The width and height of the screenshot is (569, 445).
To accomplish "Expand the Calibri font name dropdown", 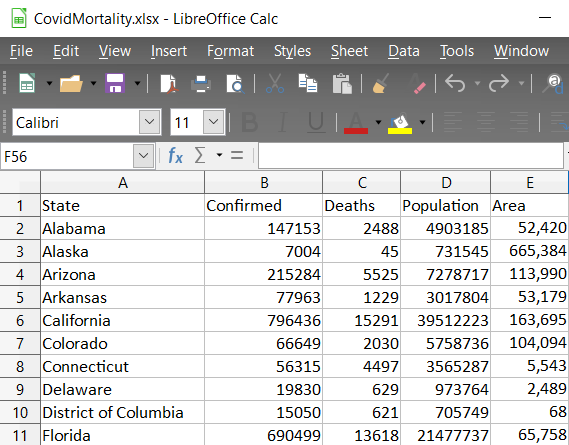I will point(150,122).
